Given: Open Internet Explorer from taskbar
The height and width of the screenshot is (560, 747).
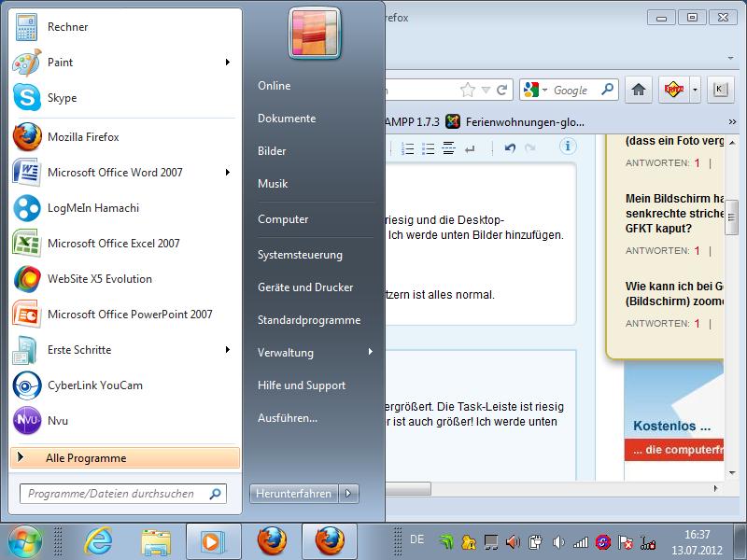Looking at the screenshot, I should pos(98,541).
